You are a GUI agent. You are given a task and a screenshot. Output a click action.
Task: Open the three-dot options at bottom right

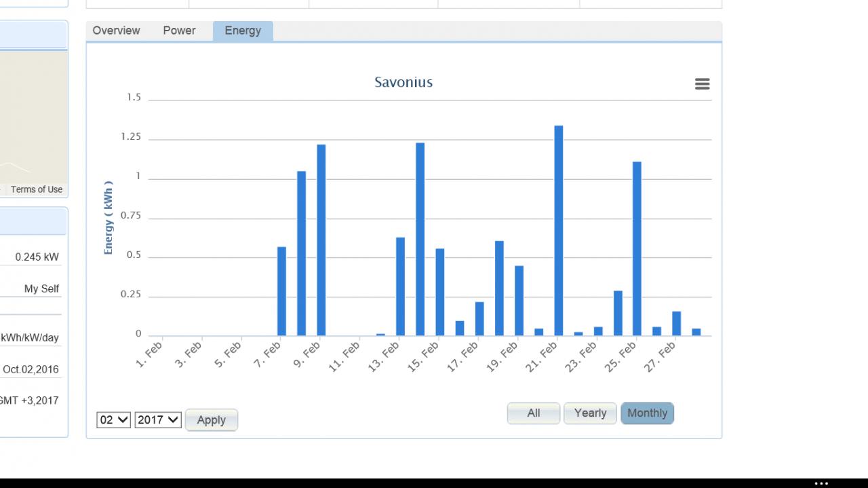point(821,484)
